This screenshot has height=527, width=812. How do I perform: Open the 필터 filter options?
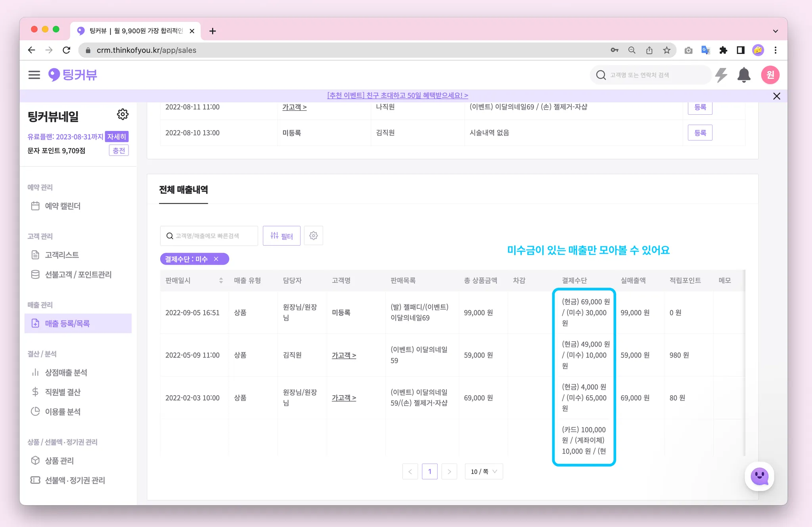coord(282,236)
